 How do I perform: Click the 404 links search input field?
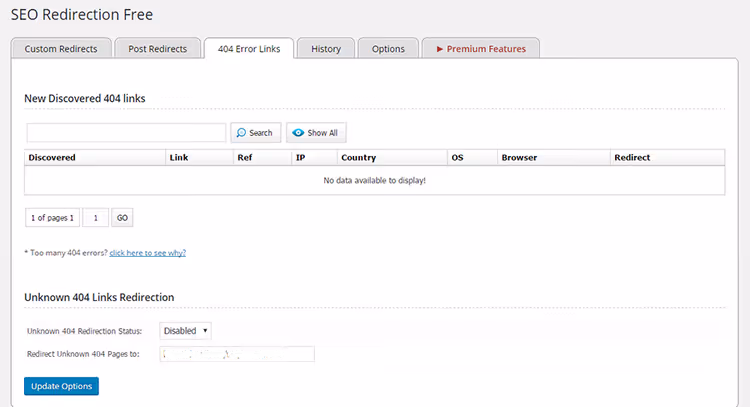pyautogui.click(x=126, y=132)
